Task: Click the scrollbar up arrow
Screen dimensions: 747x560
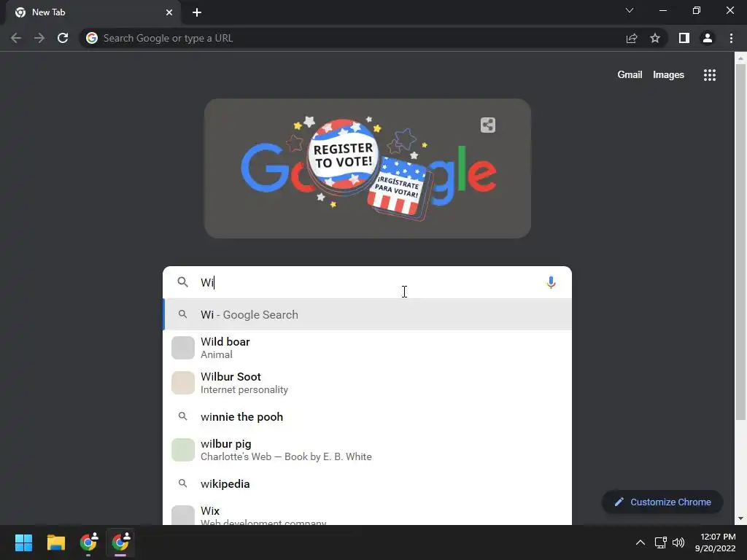Action: click(740, 58)
